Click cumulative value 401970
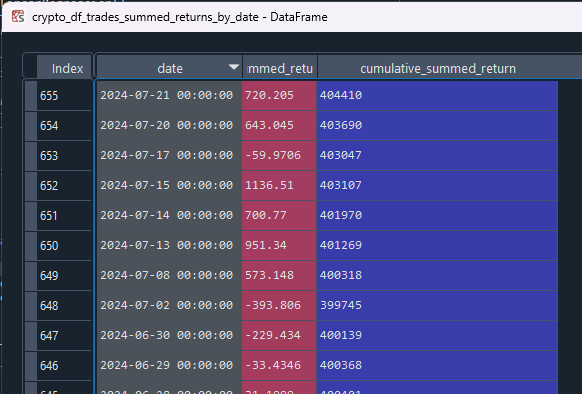This screenshot has width=582, height=394. pyautogui.click(x=437, y=216)
